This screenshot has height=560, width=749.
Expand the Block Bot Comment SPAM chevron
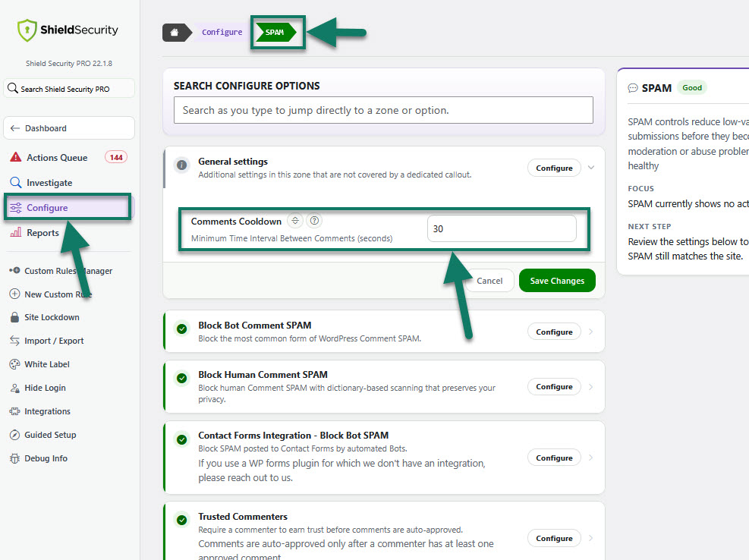click(591, 332)
